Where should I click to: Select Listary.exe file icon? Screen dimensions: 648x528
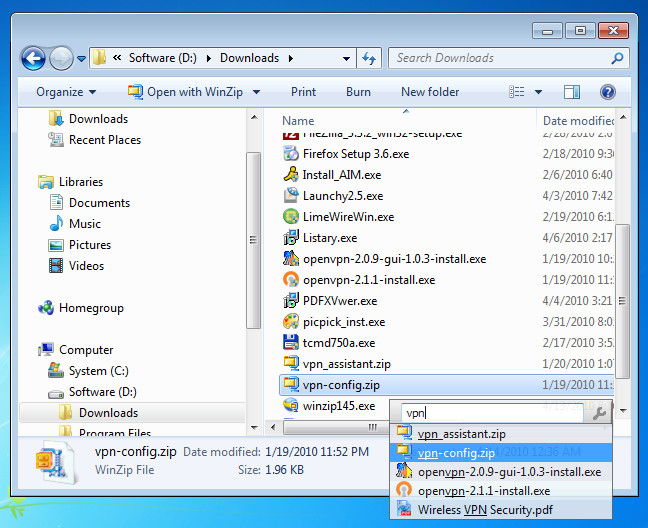coord(291,238)
